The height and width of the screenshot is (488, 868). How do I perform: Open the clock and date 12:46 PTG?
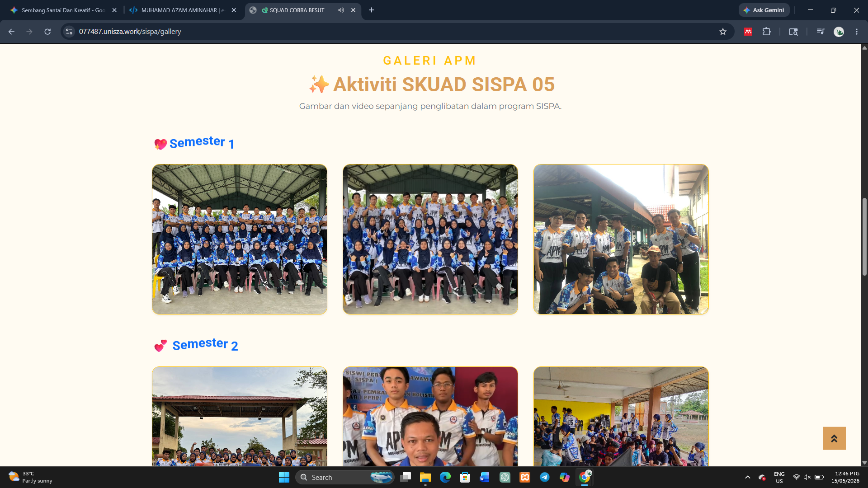(845, 477)
